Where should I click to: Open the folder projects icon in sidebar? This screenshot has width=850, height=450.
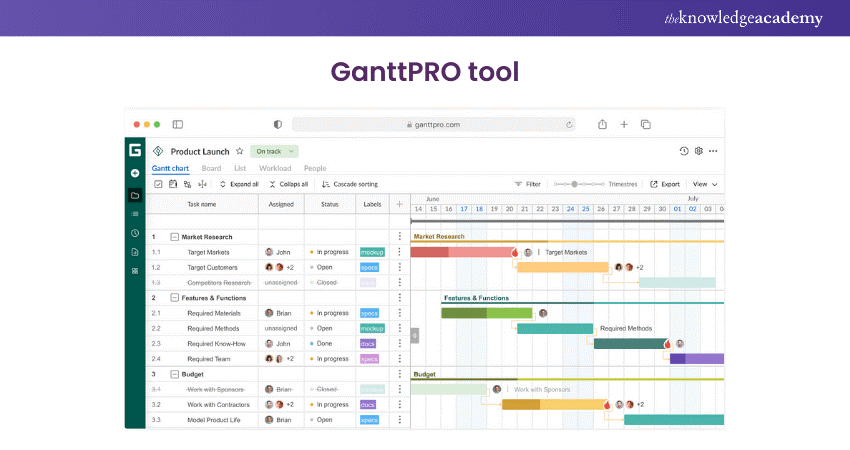[x=135, y=195]
